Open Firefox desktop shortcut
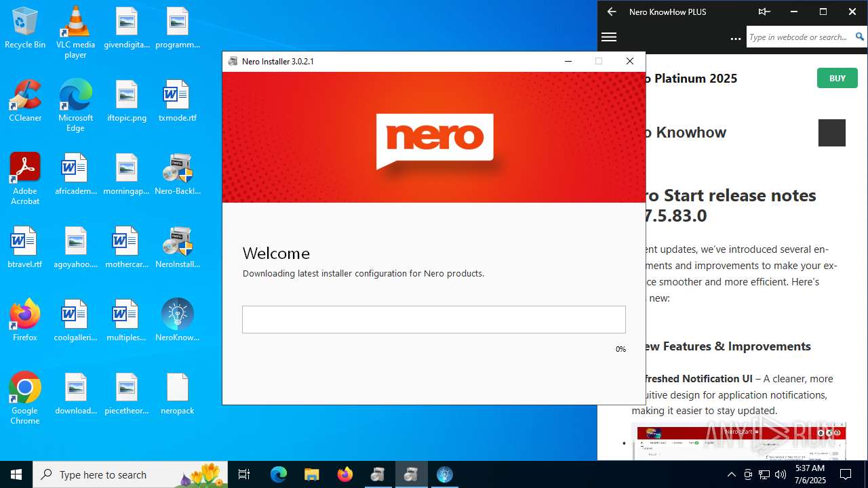Screen dimensions: 868x488 [25, 321]
